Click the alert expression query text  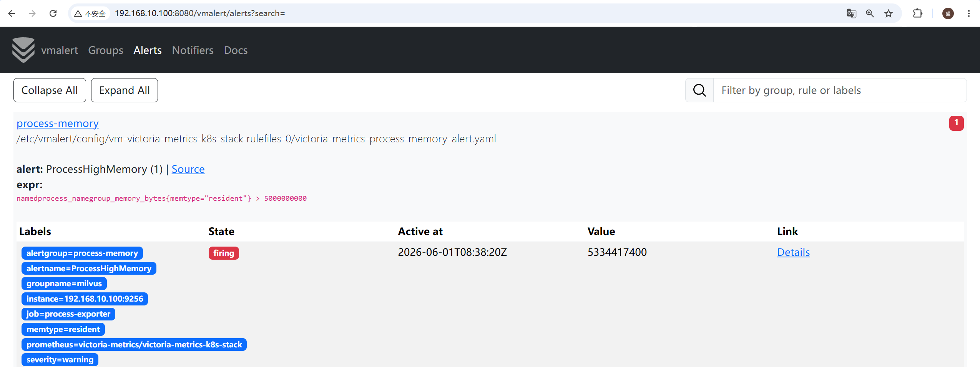(161, 199)
